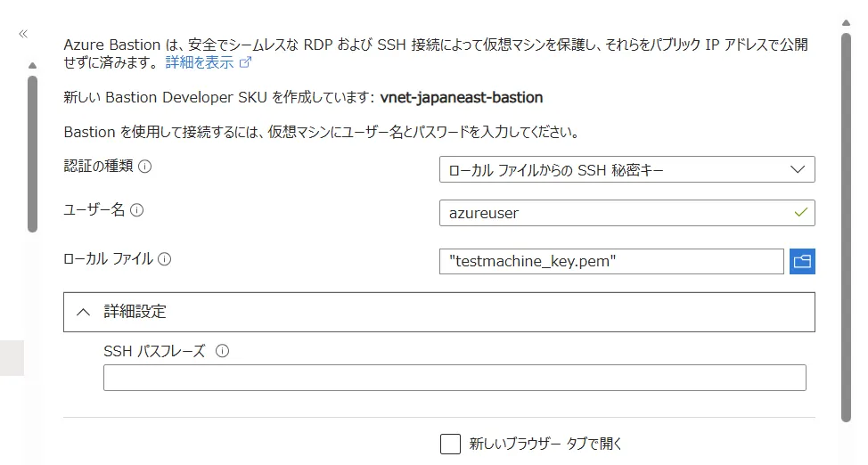Open the 詳細を表示 link
Viewport: 868px width, 465px height.
pos(200,62)
